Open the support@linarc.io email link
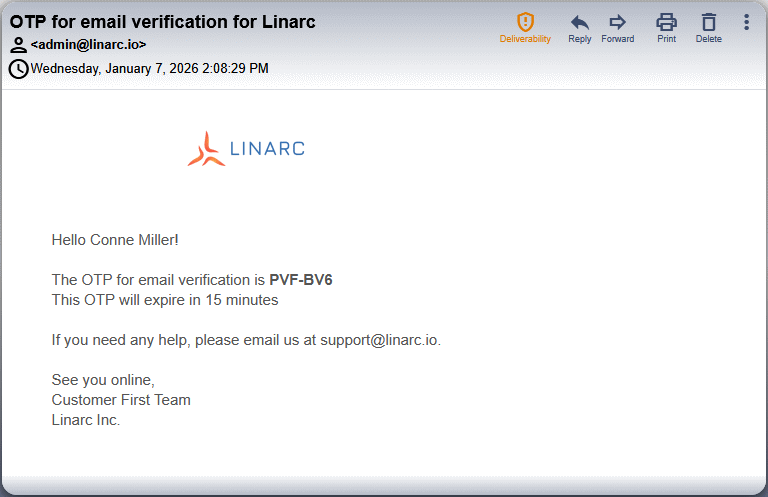Viewport: 768px width, 497px height. (x=380, y=340)
